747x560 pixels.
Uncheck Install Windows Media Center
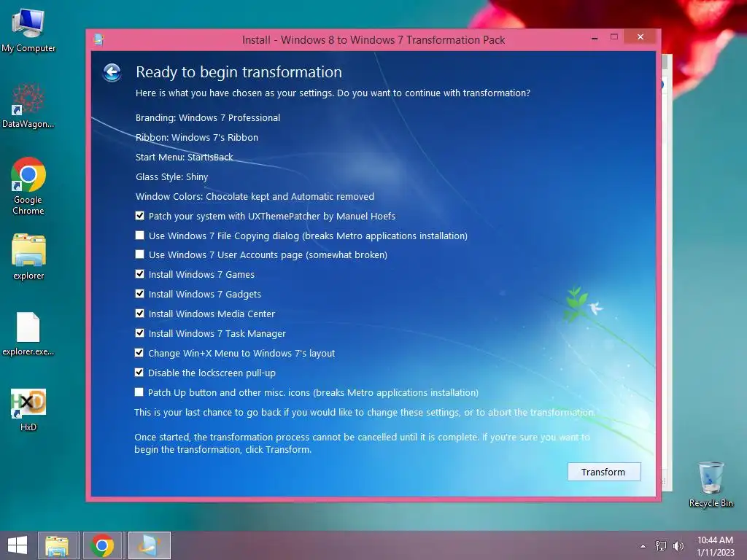(139, 314)
